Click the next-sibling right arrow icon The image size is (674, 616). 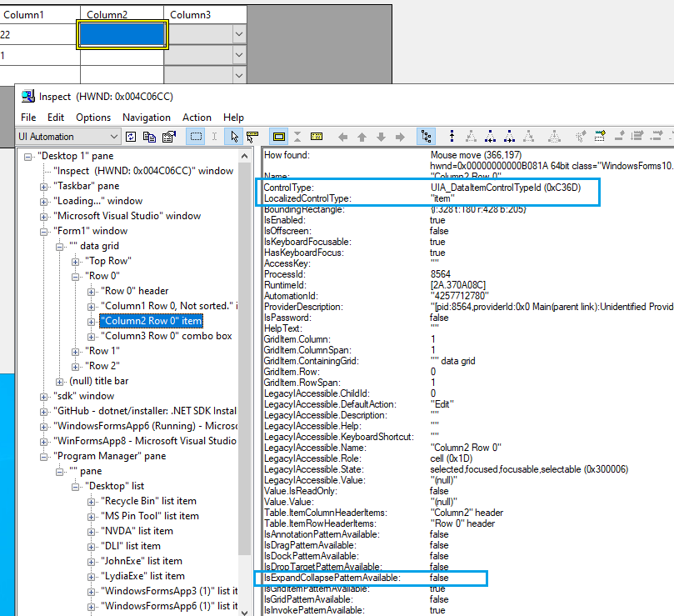[x=400, y=138]
